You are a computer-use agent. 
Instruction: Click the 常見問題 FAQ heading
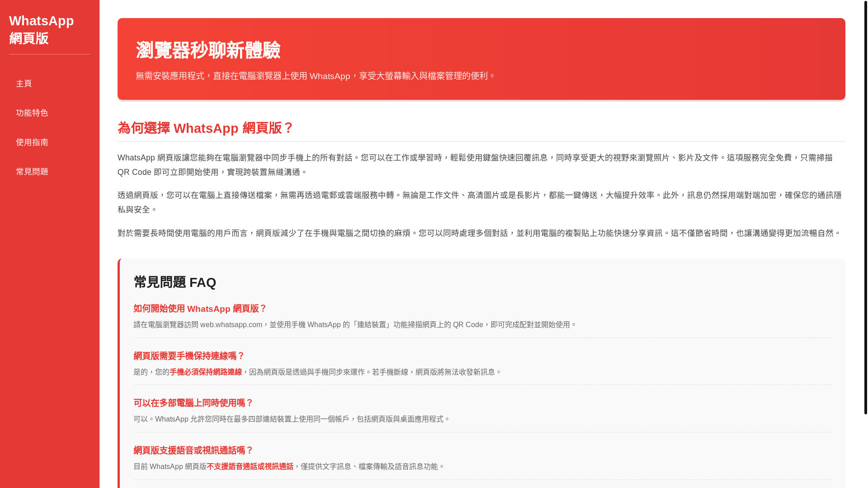175,282
